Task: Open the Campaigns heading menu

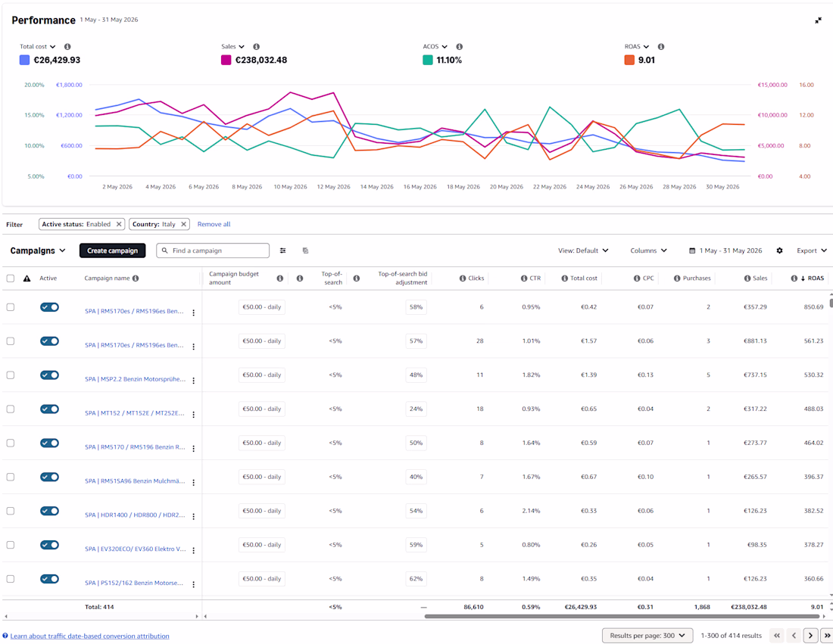Action: pos(38,250)
